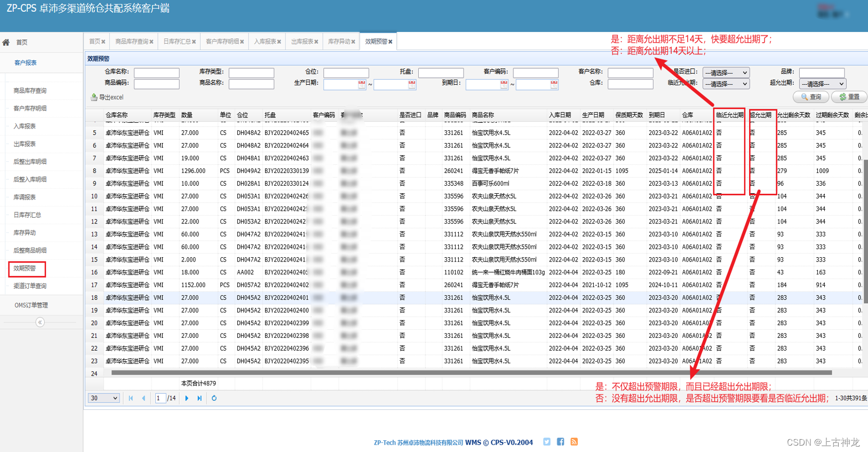Viewport: 868px width, 452px height.
Task: Open 后整出库明细 in the sidebar
Action: (30, 162)
